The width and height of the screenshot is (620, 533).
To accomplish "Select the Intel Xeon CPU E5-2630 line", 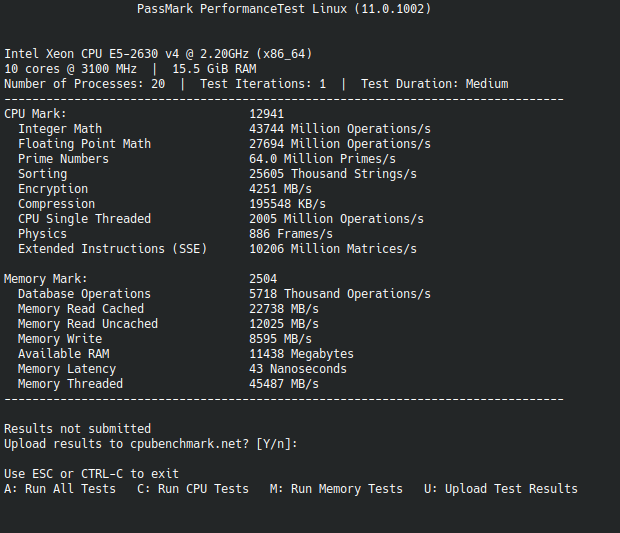I will point(158,54).
